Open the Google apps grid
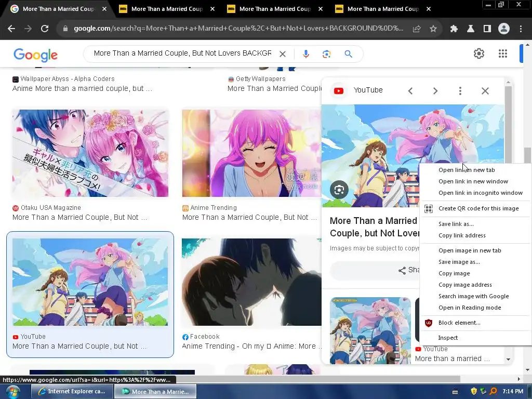This screenshot has height=399, width=532. (503, 54)
